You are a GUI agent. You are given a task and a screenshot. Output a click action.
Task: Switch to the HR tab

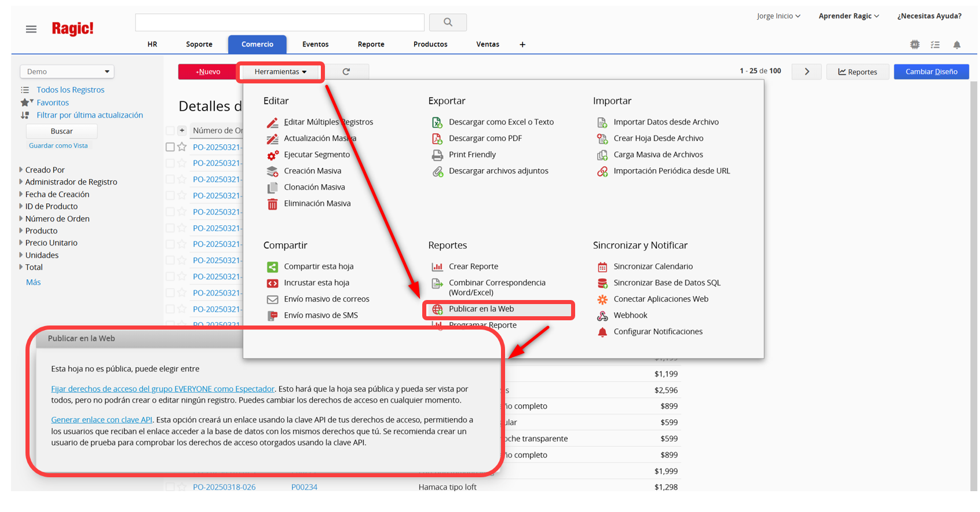[x=152, y=45]
